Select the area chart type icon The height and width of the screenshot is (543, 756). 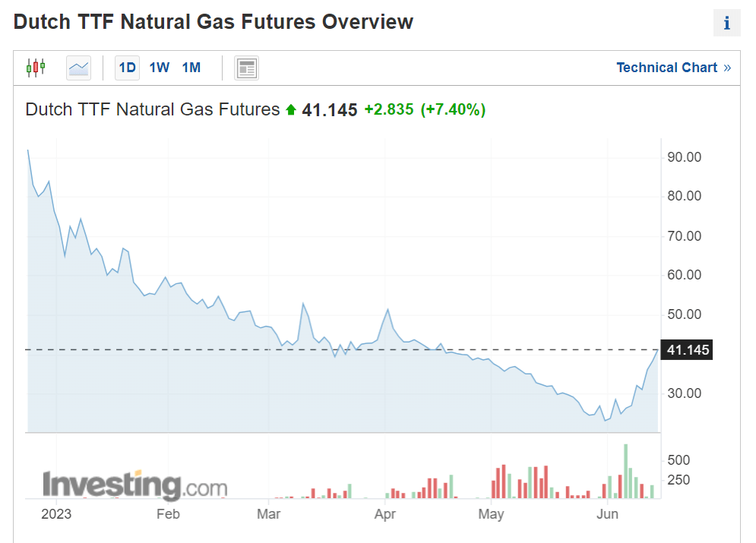tap(78, 68)
